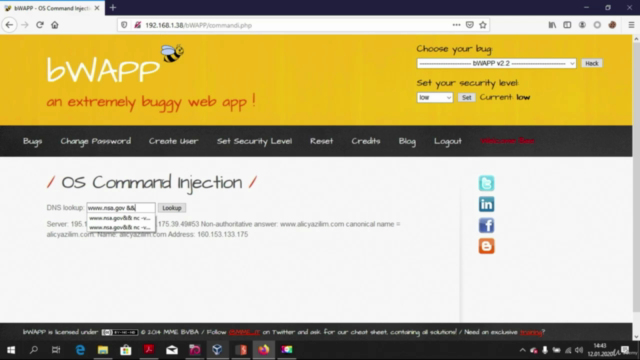
Task: Open the Mail app from taskbar
Action: (172, 350)
